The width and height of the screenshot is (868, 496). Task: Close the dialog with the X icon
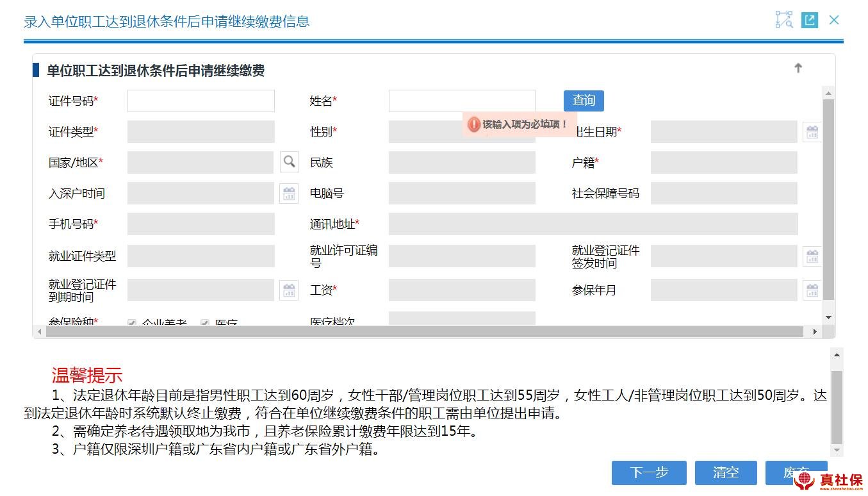[834, 20]
